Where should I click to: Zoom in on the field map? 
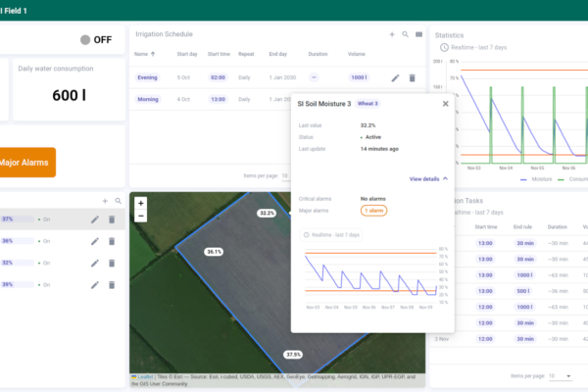pos(141,204)
